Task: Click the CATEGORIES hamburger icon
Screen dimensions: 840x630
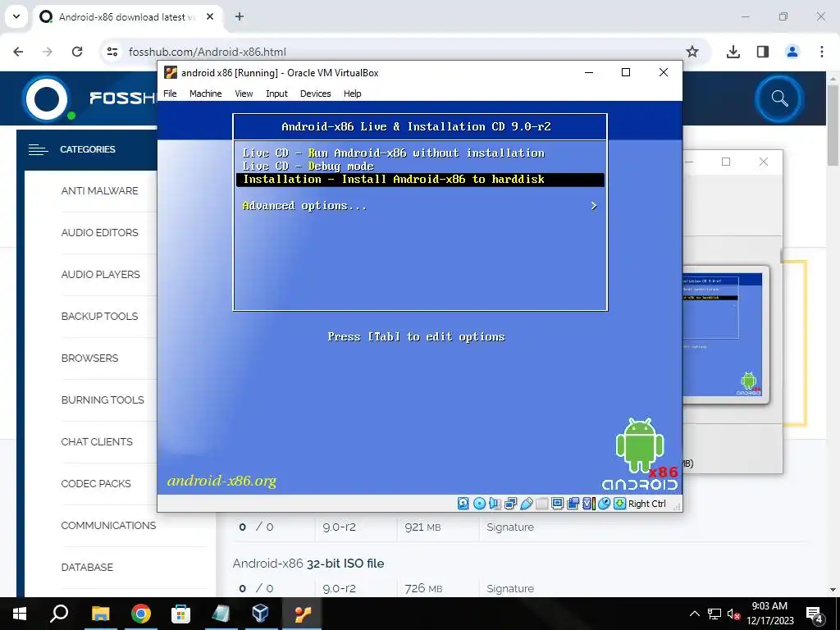Action: pos(38,149)
